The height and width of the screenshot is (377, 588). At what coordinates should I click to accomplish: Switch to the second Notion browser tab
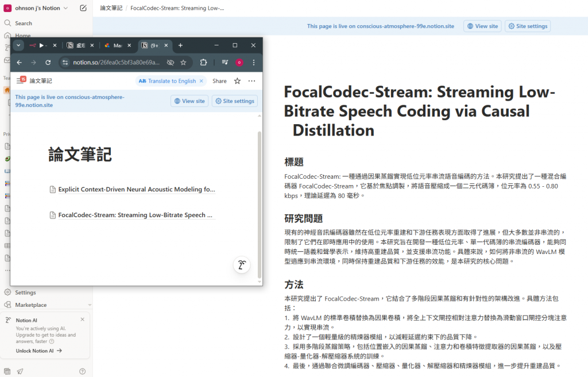click(76, 45)
